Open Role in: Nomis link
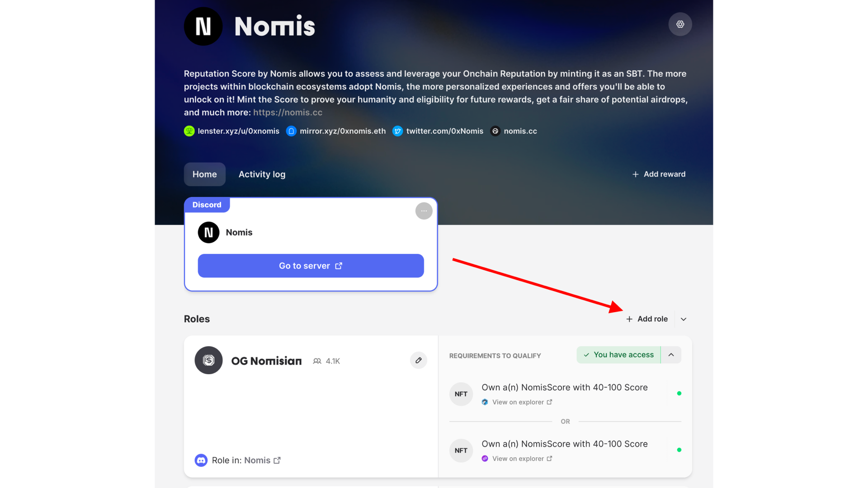The height and width of the screenshot is (488, 868). point(262,460)
